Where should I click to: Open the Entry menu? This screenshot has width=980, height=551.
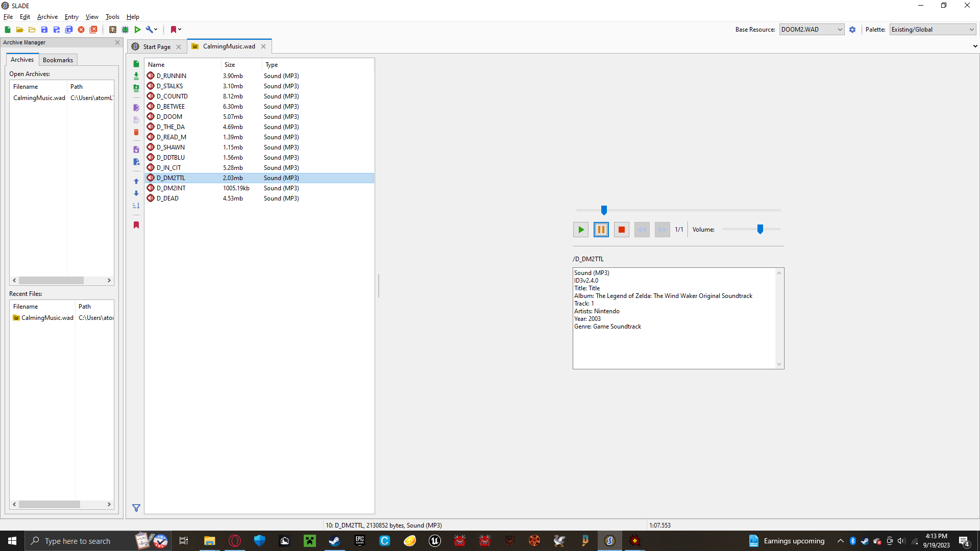(71, 17)
